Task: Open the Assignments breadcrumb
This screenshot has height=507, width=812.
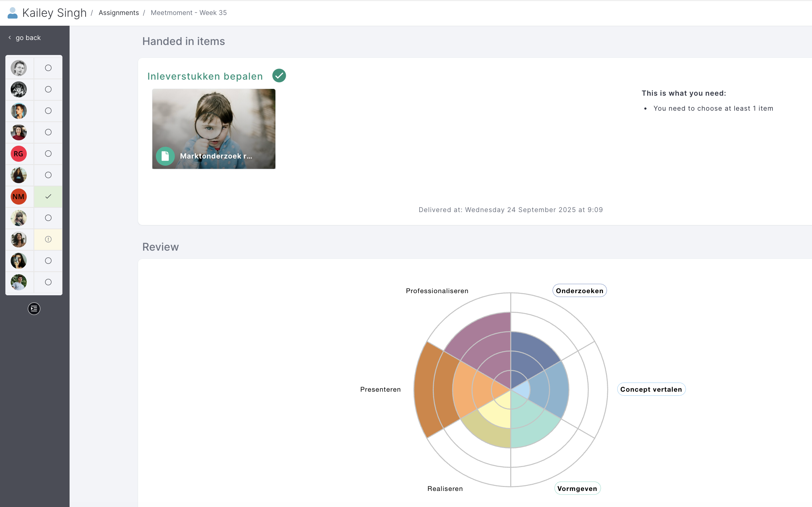Action: pos(119,13)
